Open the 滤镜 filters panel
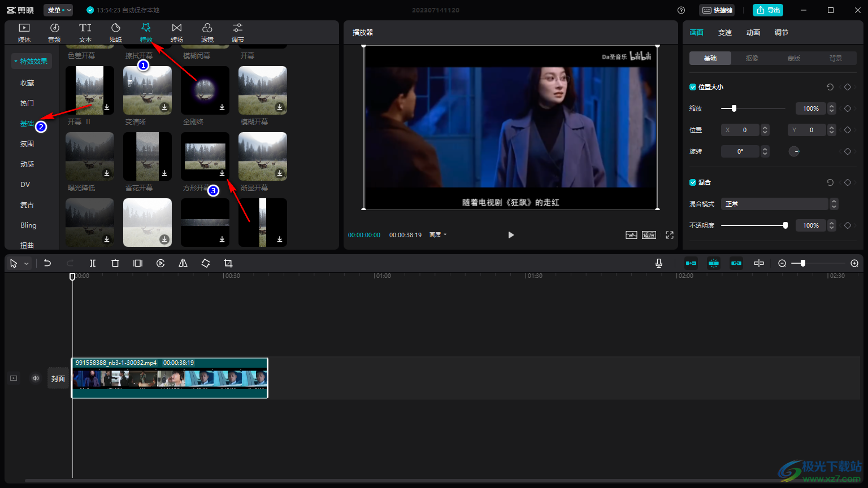 pyautogui.click(x=207, y=33)
